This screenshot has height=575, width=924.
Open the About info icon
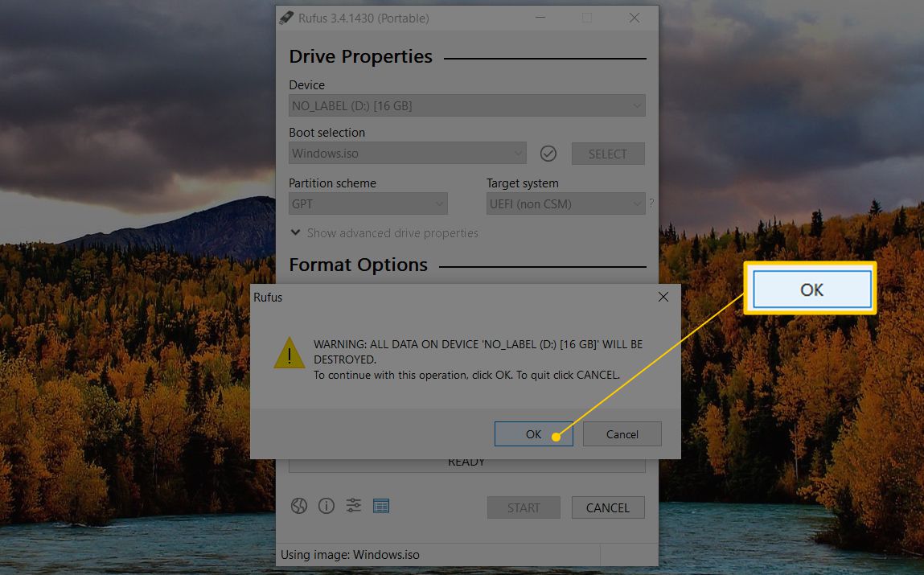[x=326, y=506]
